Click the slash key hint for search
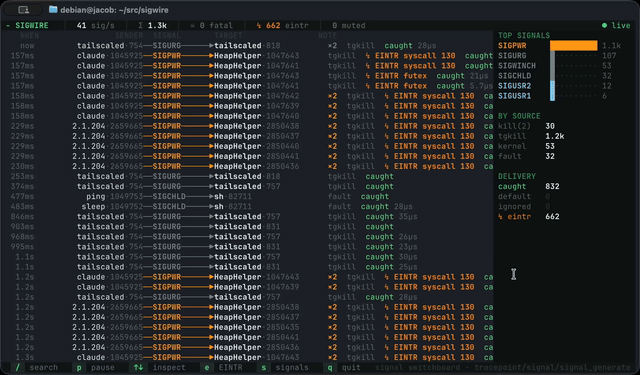The image size is (640, 375). 17,367
